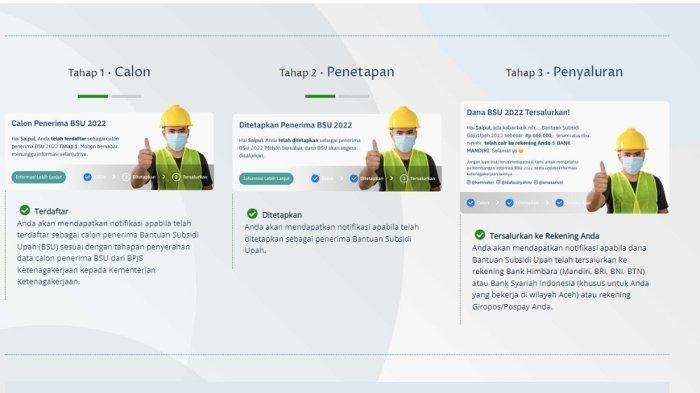Click the green progress segment under Tahap 1
This screenshot has width=700, height=393.
point(93,96)
